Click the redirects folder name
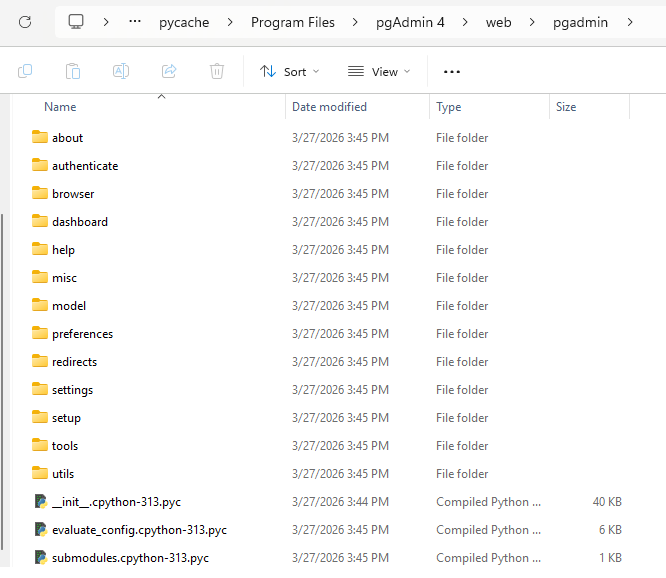This screenshot has width=666, height=578. click(x=74, y=362)
